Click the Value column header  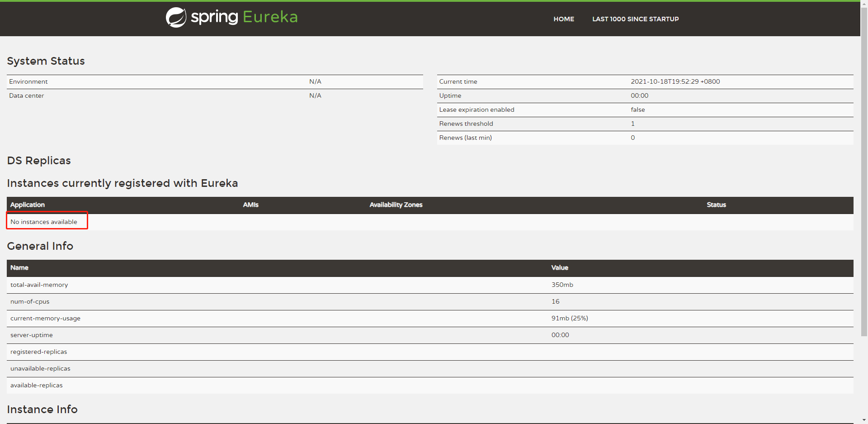coord(560,268)
